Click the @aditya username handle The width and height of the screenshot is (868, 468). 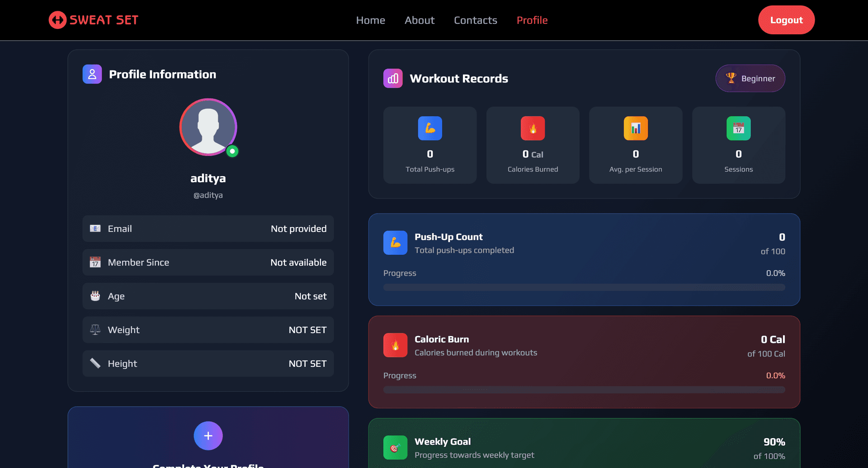(x=208, y=195)
